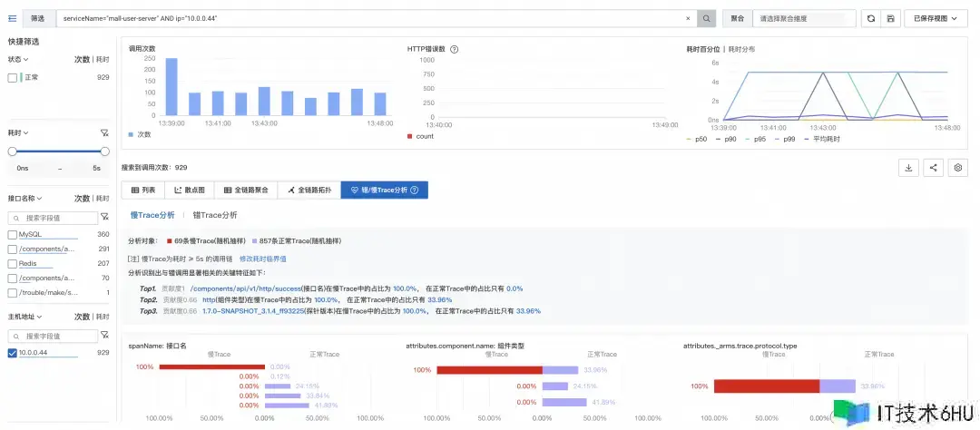Click the magnifier search button
Screen dimensions: 980x430
click(x=706, y=18)
